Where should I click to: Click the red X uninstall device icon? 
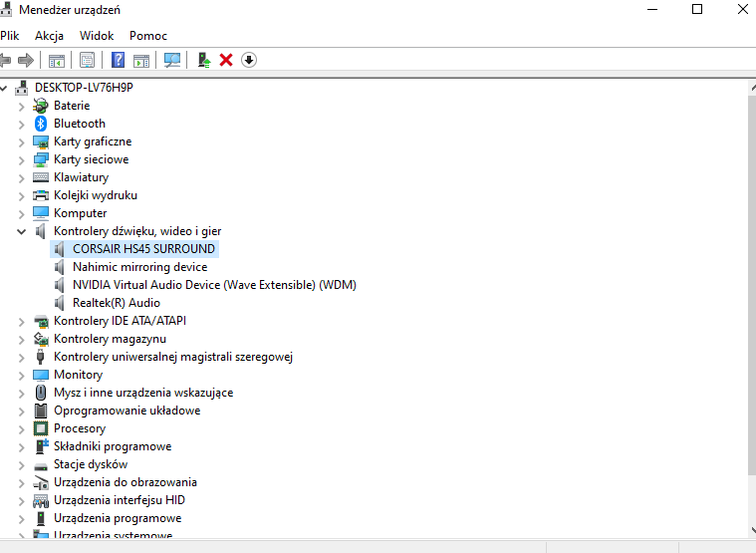tap(226, 60)
